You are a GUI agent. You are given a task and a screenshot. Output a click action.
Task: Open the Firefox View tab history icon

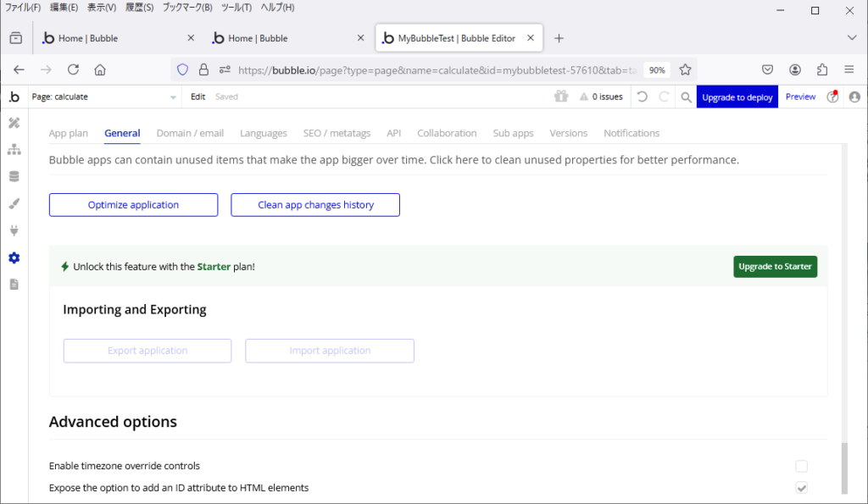(16, 38)
